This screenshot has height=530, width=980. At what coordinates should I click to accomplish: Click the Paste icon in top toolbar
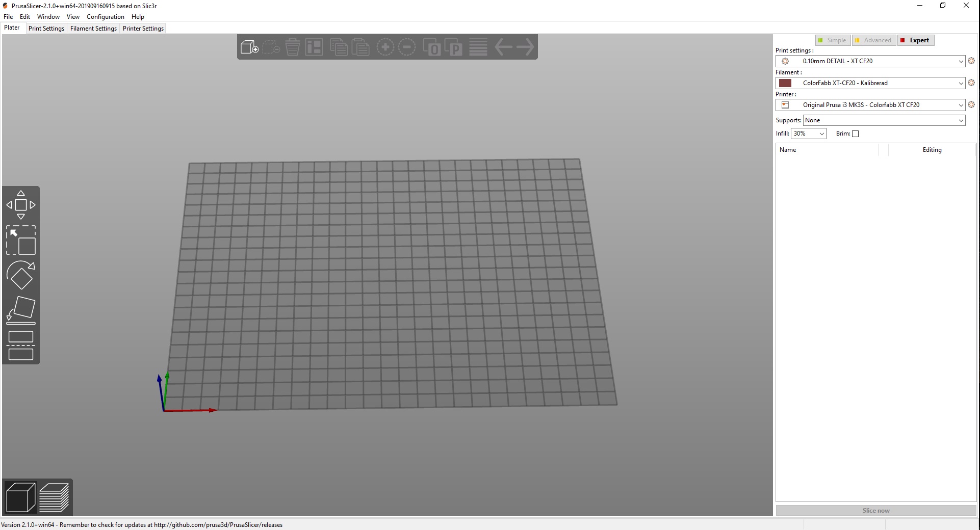pos(360,47)
